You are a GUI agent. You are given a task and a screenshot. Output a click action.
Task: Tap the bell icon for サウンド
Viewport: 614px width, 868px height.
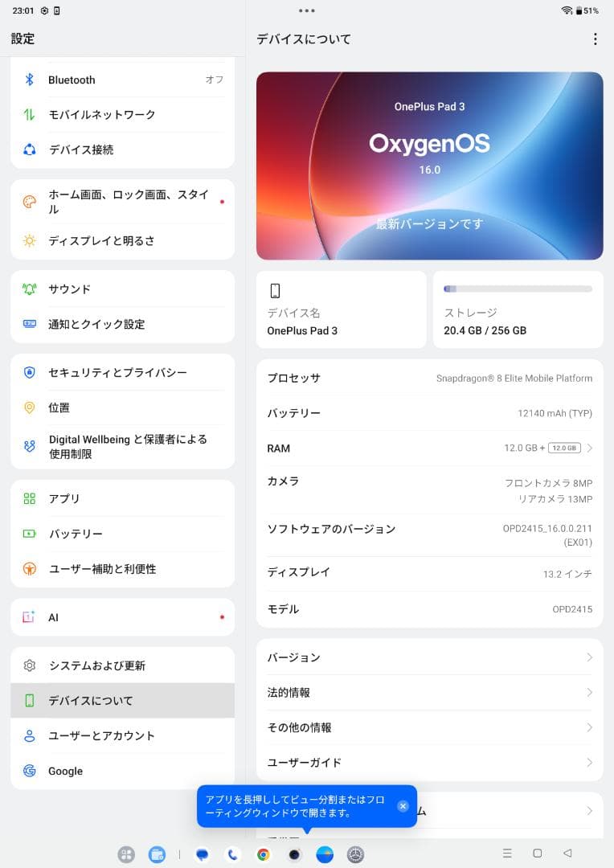tap(30, 289)
